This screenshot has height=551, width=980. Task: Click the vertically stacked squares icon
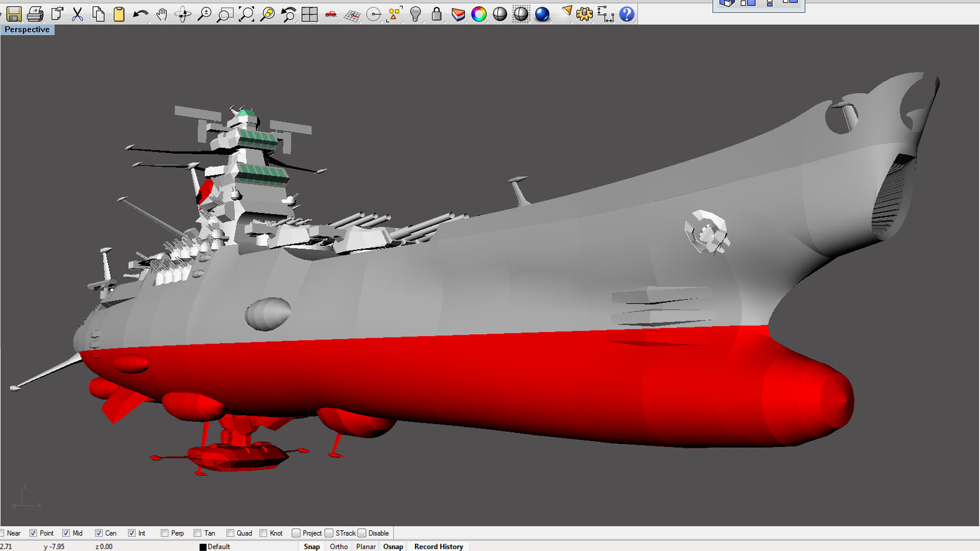tap(770, 3)
